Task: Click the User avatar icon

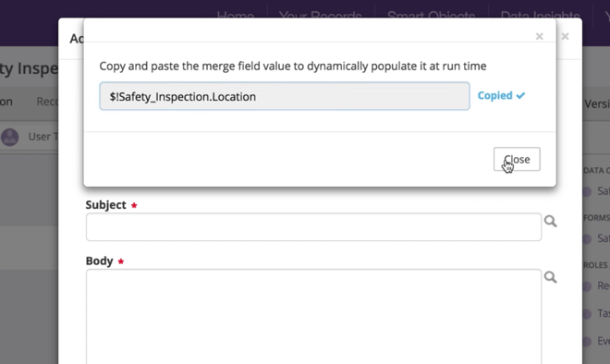Action: point(10,137)
